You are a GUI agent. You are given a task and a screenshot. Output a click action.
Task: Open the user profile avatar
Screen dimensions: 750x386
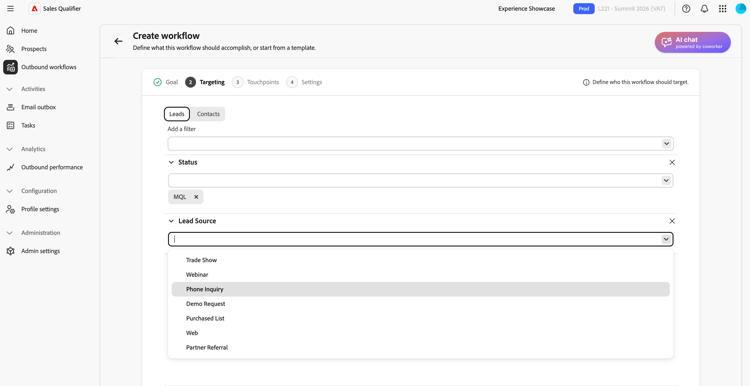740,9
